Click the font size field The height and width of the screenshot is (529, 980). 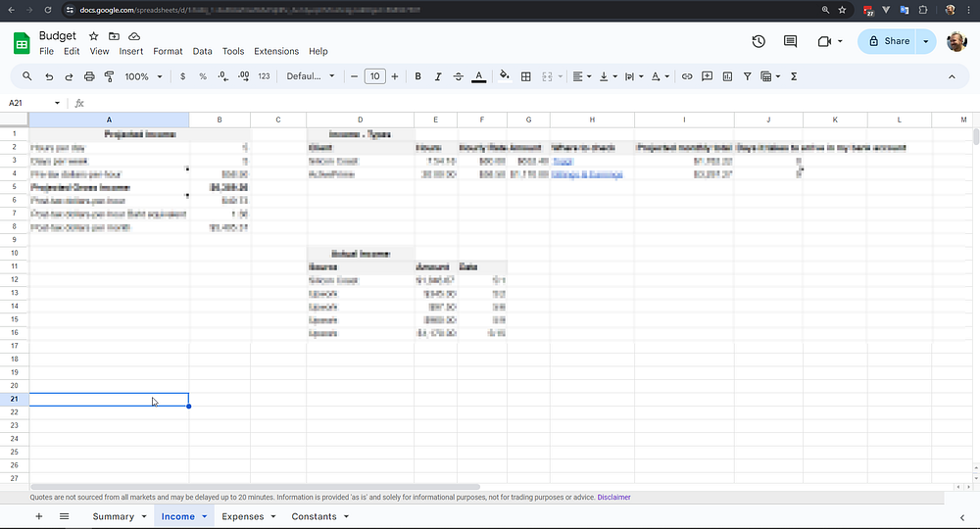(x=375, y=76)
